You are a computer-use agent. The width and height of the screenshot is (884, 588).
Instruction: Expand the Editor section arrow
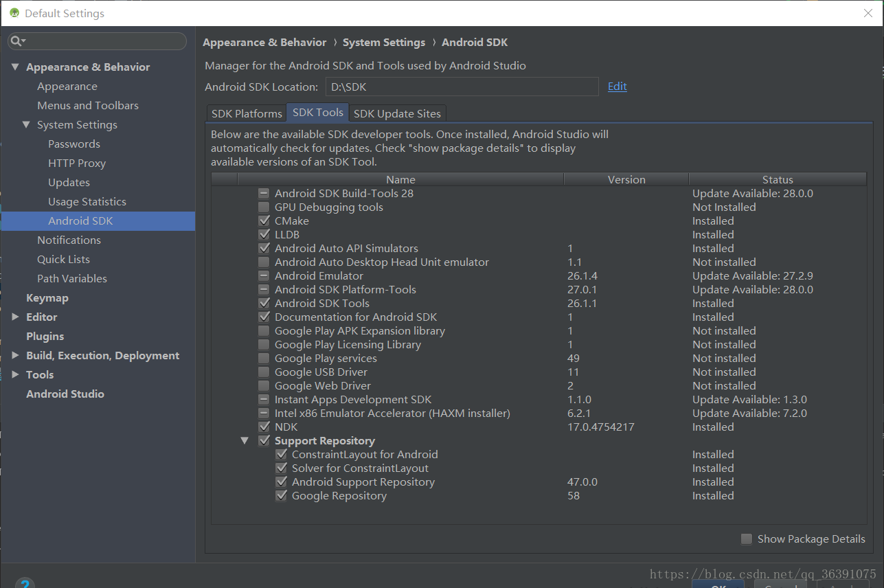pyautogui.click(x=15, y=317)
